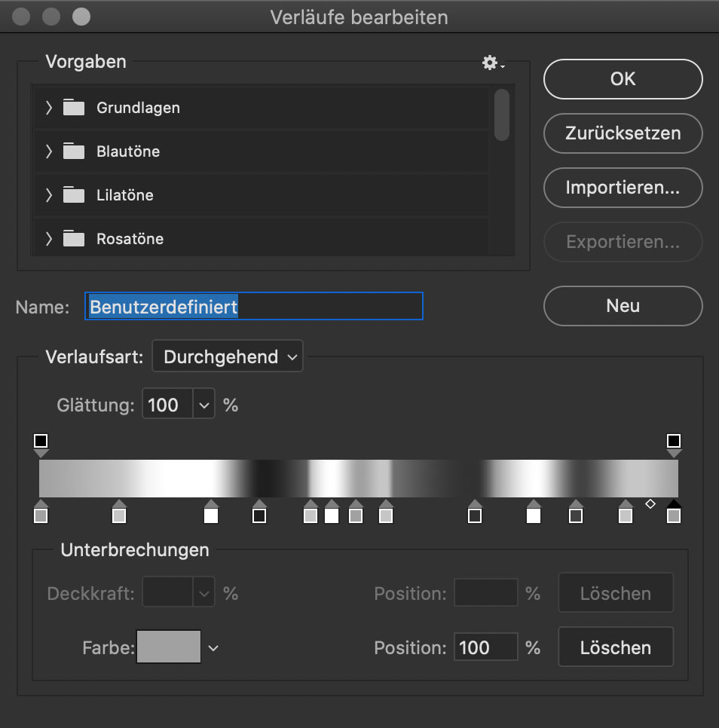Click the Neu button

[x=623, y=306]
